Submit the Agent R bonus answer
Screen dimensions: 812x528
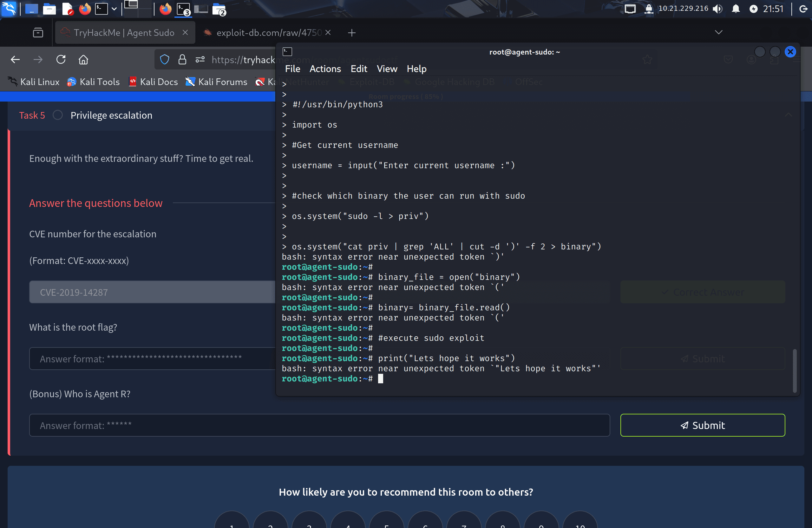pos(703,425)
